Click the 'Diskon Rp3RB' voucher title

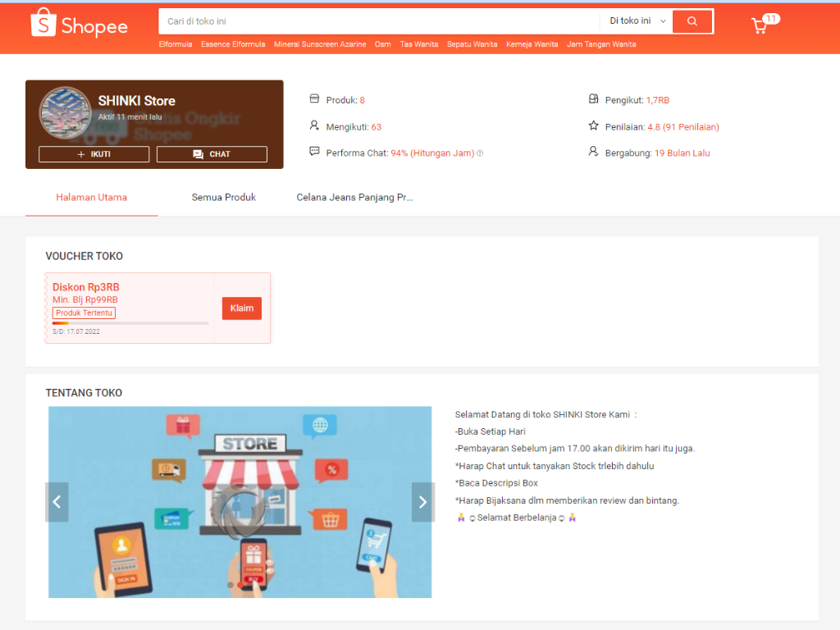click(x=85, y=287)
